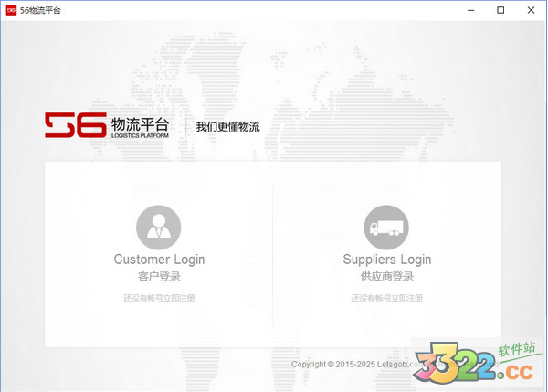Image resolution: width=548 pixels, height=392 pixels.
Task: Click the 56 red logo
Action: coord(76,125)
